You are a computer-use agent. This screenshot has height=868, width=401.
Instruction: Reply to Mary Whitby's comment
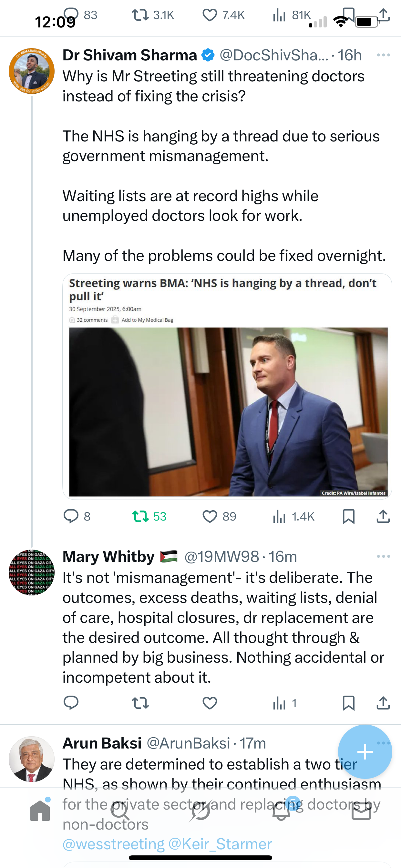71,703
